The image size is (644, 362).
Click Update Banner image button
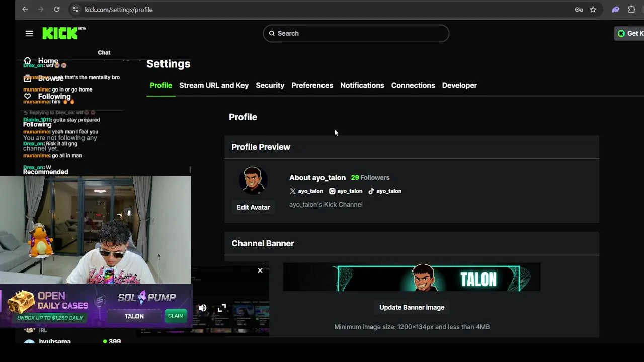coord(412,307)
